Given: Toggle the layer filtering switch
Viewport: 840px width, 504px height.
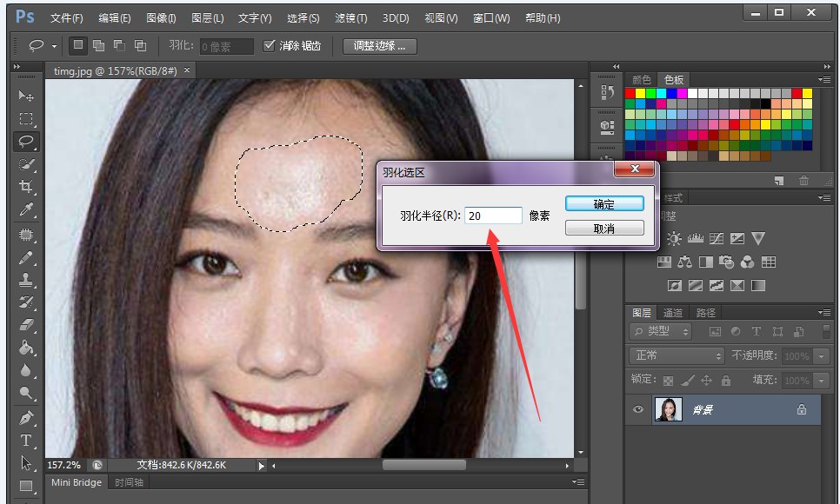Looking at the screenshot, I should pyautogui.click(x=827, y=330).
